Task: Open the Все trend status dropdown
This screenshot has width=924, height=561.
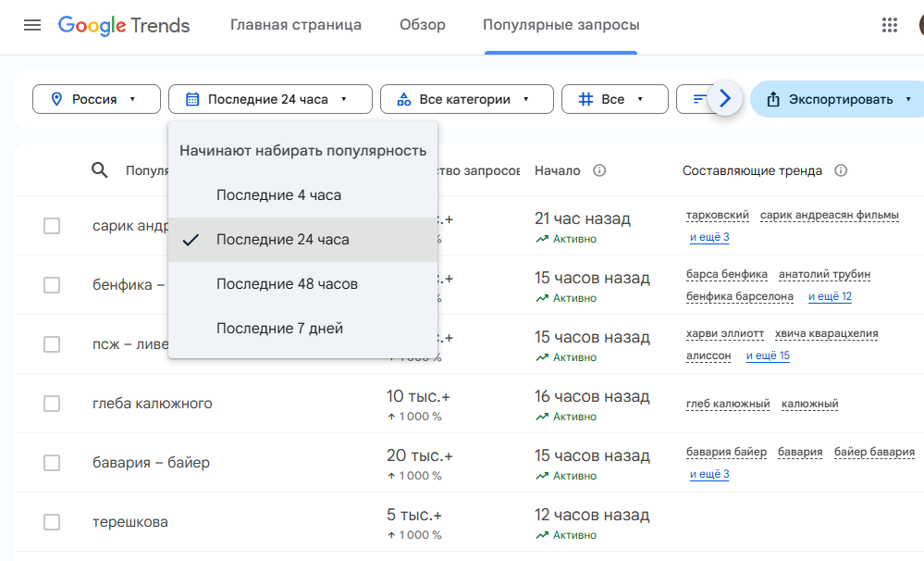Action: click(x=615, y=99)
